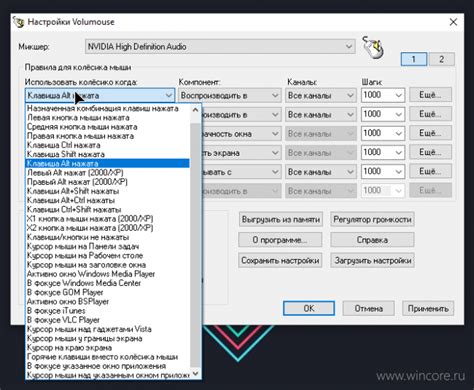The height and width of the screenshot is (390, 474).
Task: Click the Volumouse mouse icon near the mixer
Action: point(373,47)
